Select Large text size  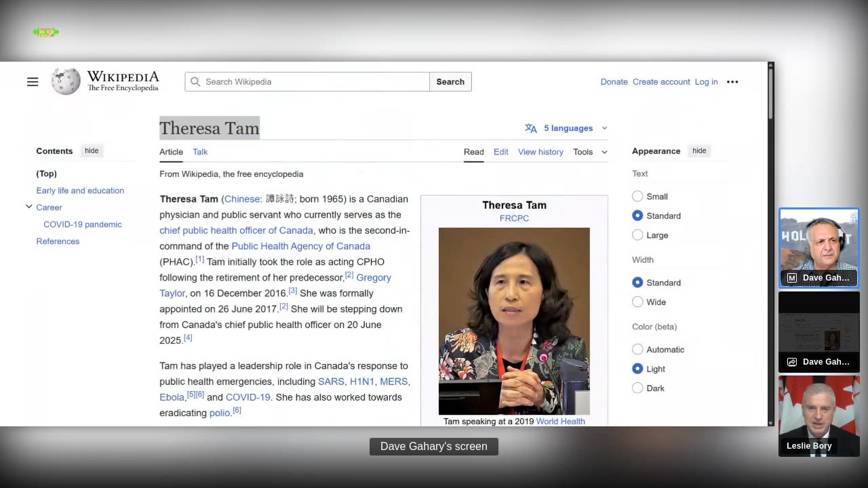(637, 235)
